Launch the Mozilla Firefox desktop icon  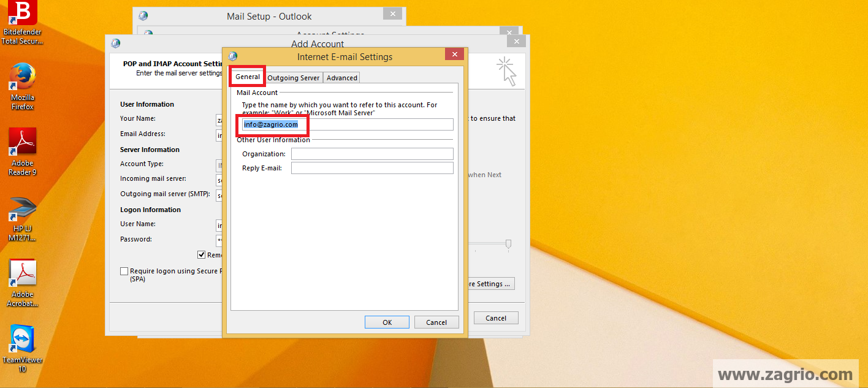[x=23, y=86]
